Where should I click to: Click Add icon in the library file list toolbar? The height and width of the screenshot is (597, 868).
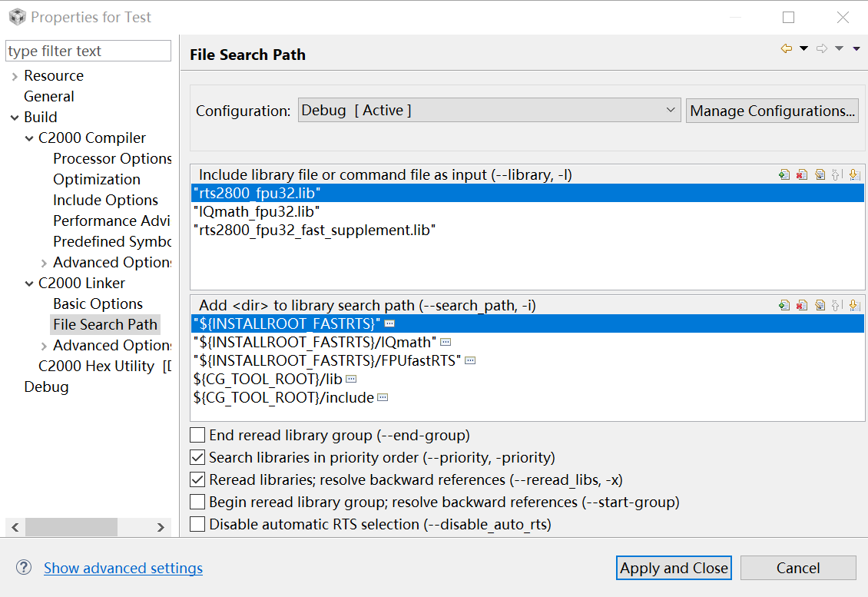coord(784,174)
